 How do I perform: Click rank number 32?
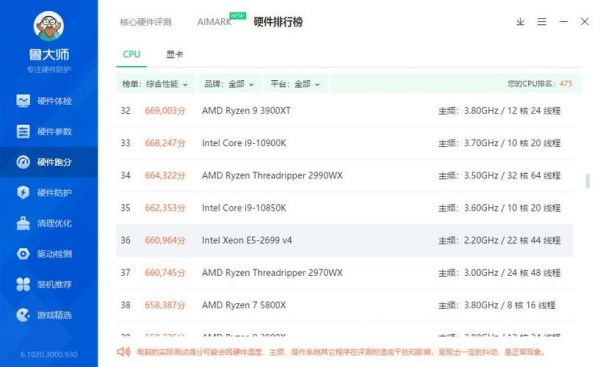click(x=126, y=111)
